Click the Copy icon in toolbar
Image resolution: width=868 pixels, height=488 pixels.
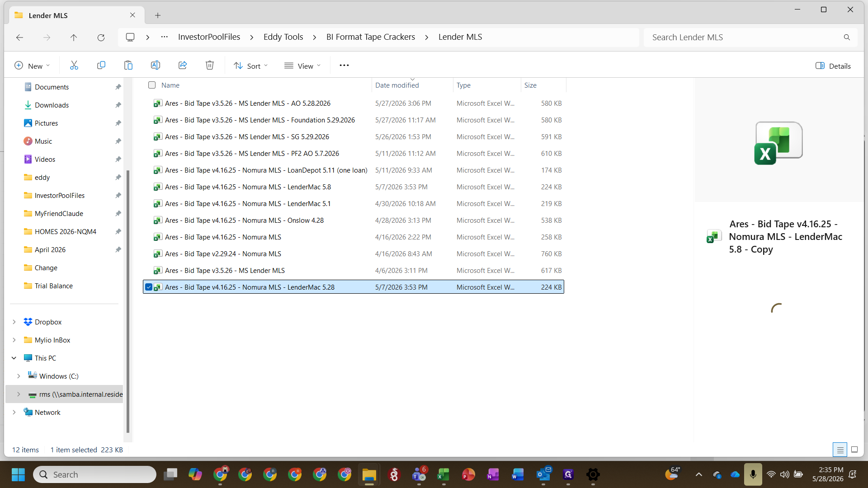point(101,66)
